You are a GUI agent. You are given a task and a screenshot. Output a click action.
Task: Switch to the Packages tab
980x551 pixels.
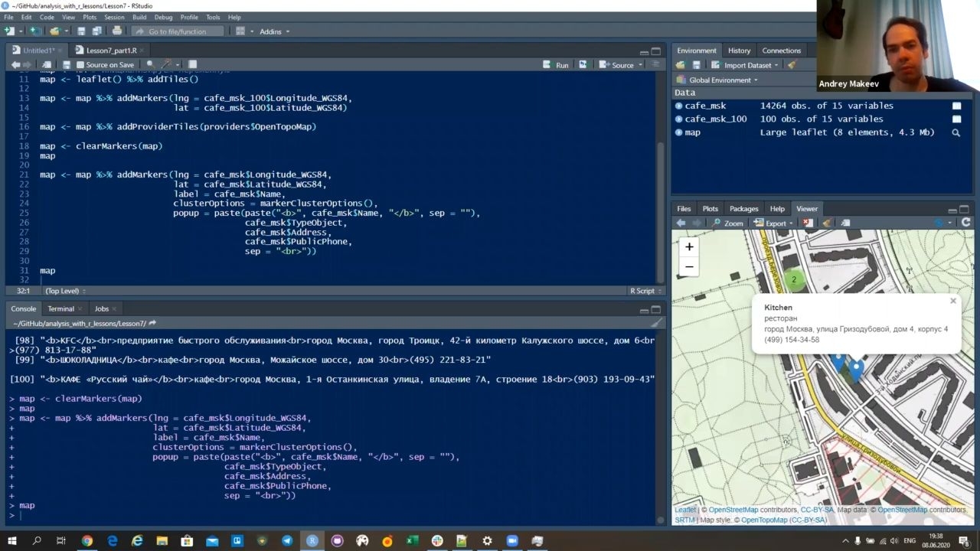point(743,208)
